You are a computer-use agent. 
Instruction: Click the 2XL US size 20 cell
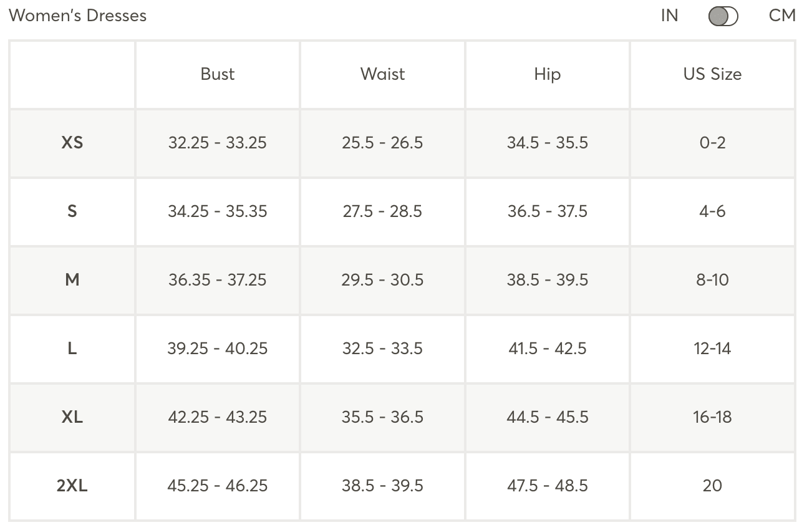coord(712,486)
